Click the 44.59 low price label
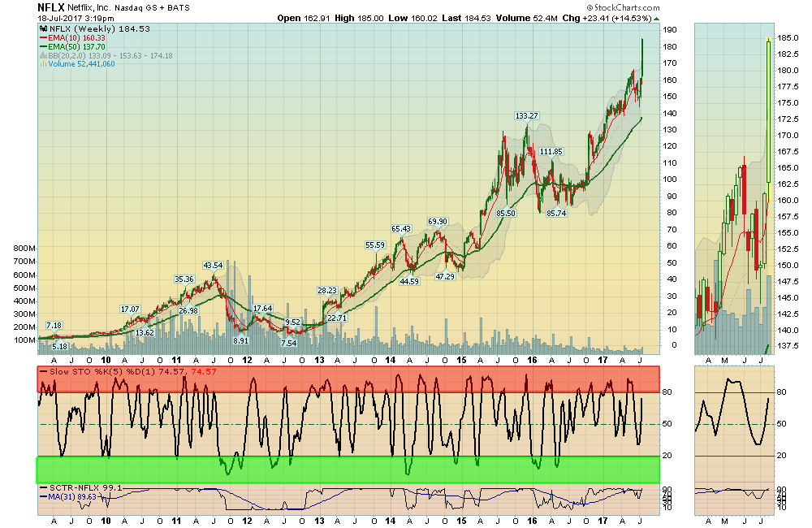Screen dimensions: 812x528 (x=409, y=282)
